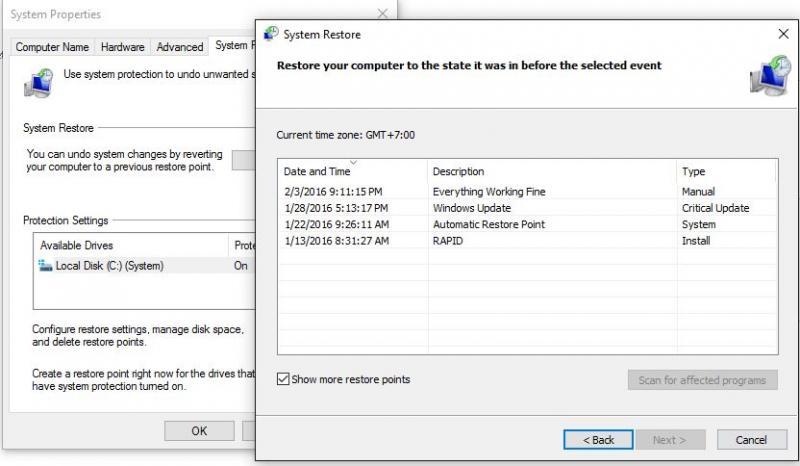This screenshot has width=800, height=466.
Task: Click the System Restore title bar icon
Action: (x=271, y=34)
